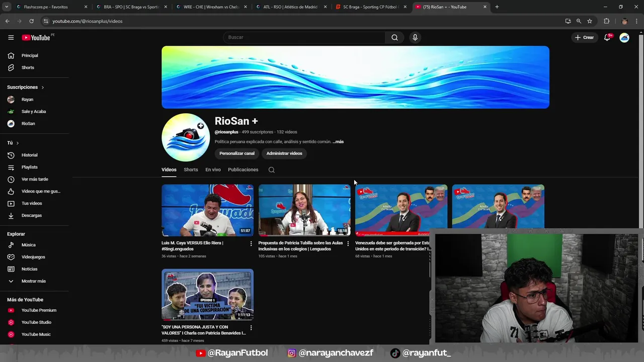Select the Videos channel tab

coord(169,170)
